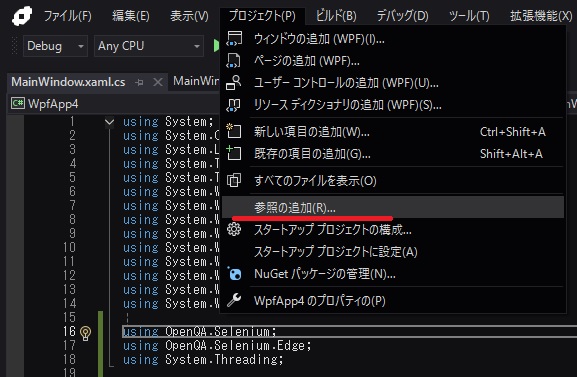Click the startup project gear icon
The image size is (577, 377).
coord(234,229)
